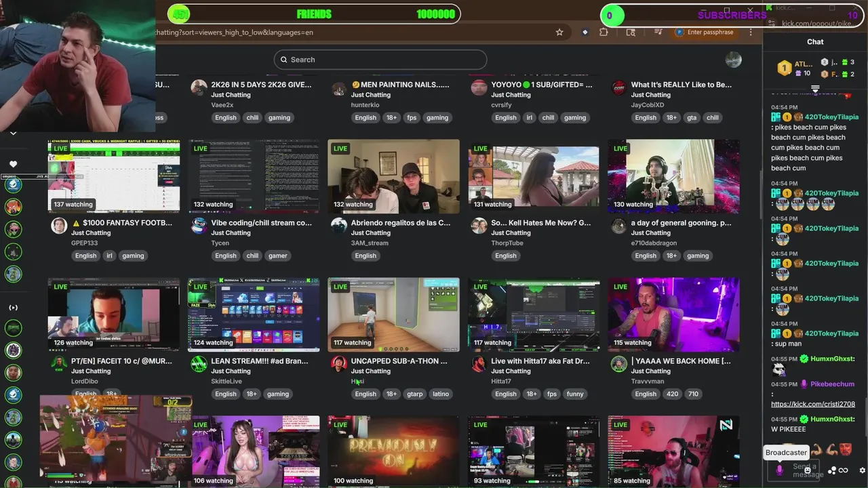Open the UNCAPPED SUB-A-THON stream title
Image resolution: width=868 pixels, height=488 pixels.
click(x=399, y=361)
